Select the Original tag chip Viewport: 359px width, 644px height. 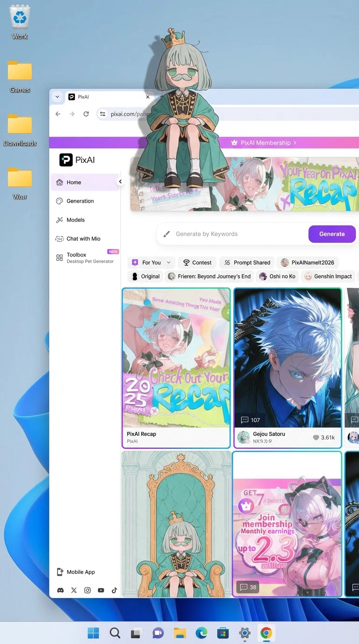point(145,276)
